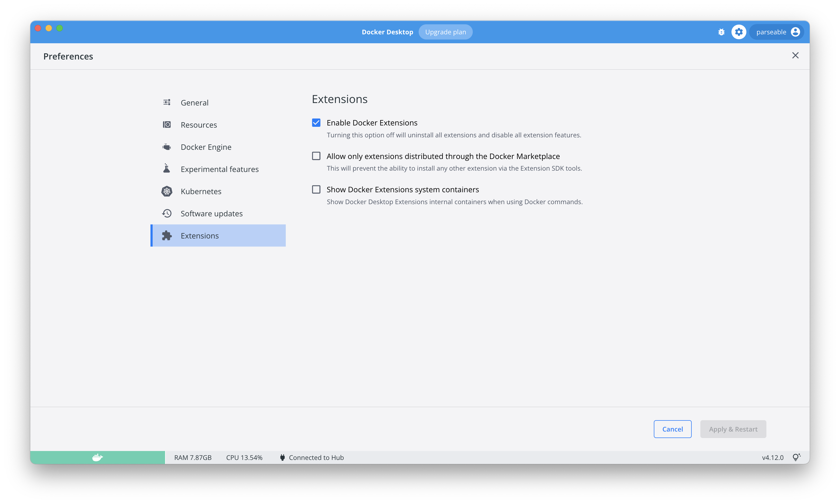Click the Apply & Restart button
The width and height of the screenshot is (840, 504).
pos(733,429)
